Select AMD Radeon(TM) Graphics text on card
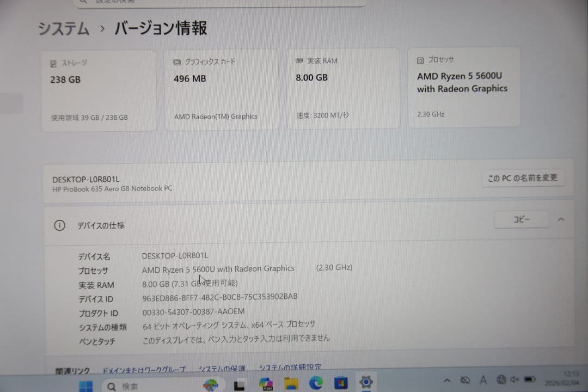Screen dimensions: 588x392 click(216, 117)
